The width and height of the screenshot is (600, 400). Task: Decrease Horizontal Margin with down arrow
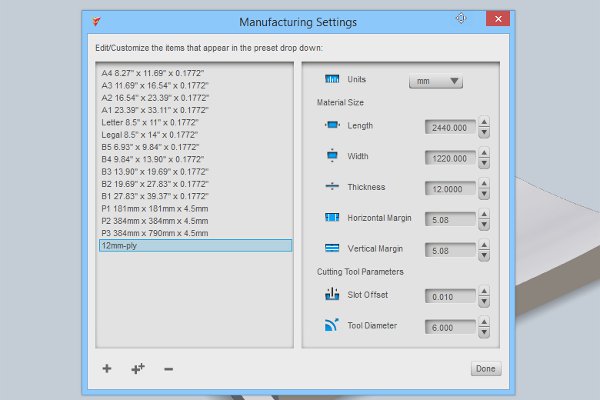click(484, 225)
